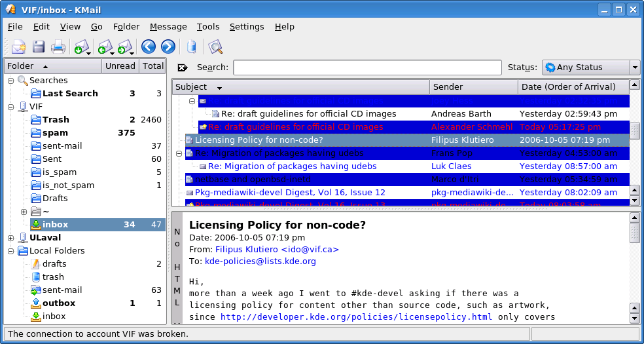Viewport: 644px width, 344px height.
Task: Open the Settings menu
Action: point(247,27)
